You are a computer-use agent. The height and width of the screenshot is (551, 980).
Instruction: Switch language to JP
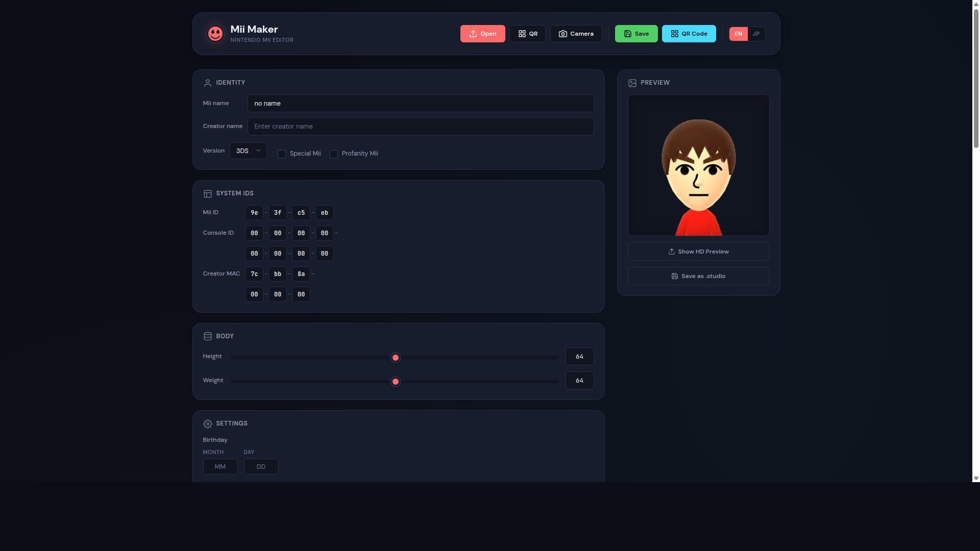pyautogui.click(x=756, y=34)
